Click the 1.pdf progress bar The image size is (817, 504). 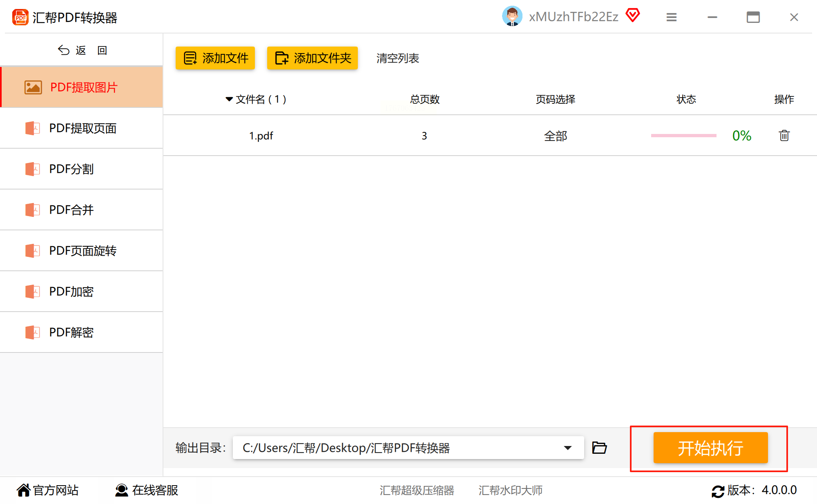[x=683, y=136]
